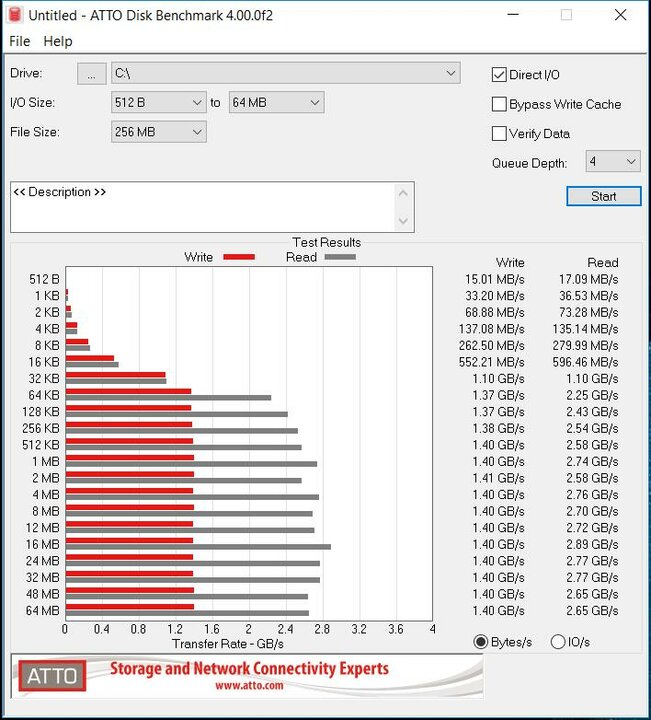Click the 48 MB chart row label
This screenshot has height=720, width=651.
(43, 594)
